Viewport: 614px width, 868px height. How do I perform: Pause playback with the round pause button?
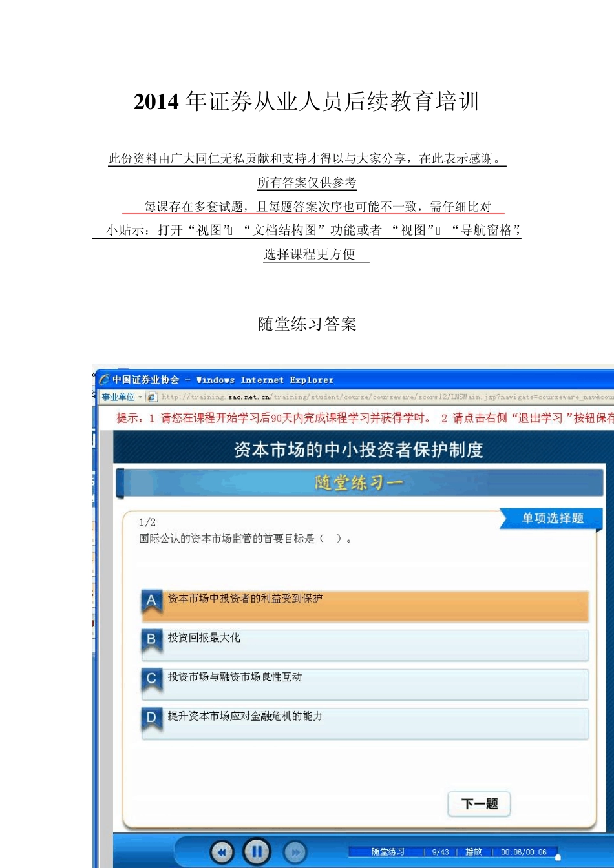pos(256,852)
